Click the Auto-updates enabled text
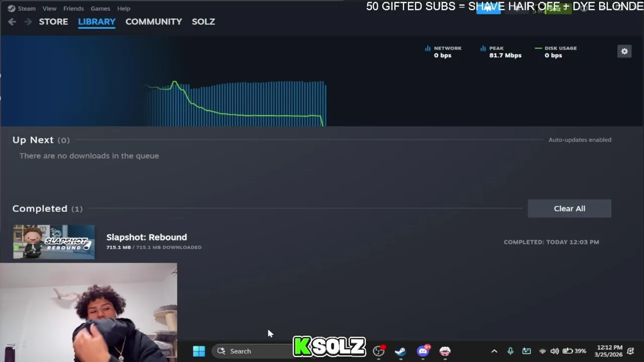Viewport: 644px width, 362px height. [x=580, y=140]
